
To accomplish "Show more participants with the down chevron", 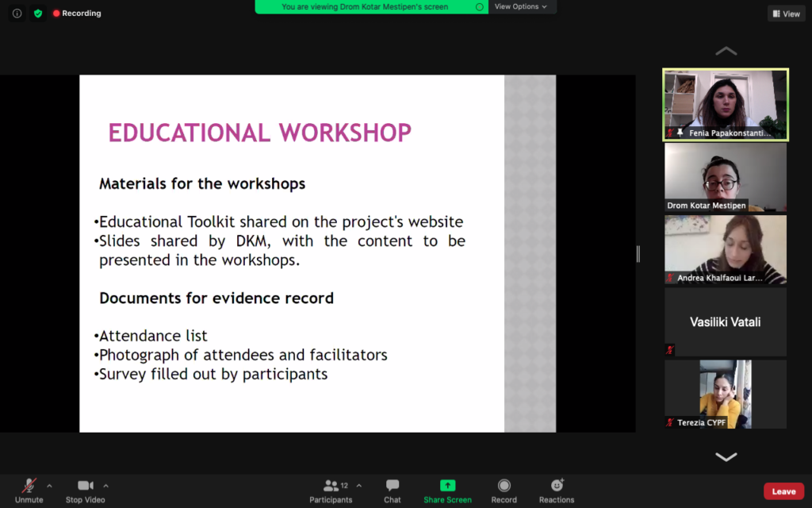I will pyautogui.click(x=726, y=456).
